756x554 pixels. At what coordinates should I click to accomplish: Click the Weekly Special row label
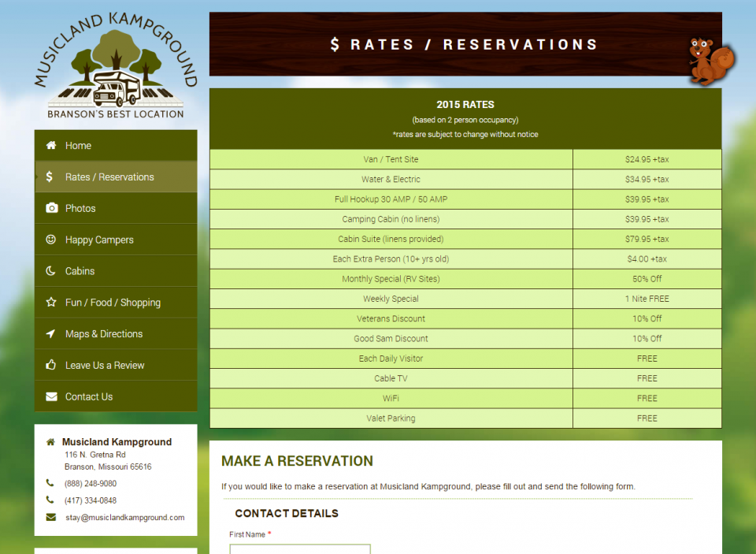(391, 299)
